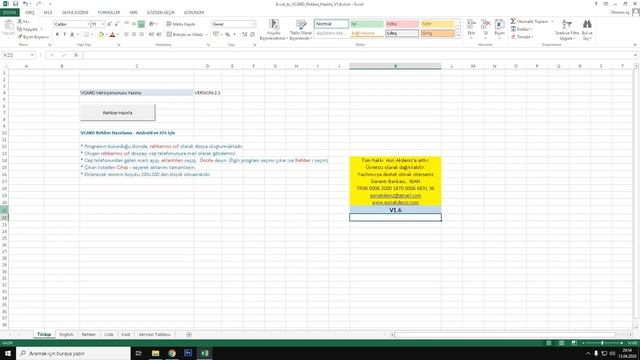The image size is (640, 360).
Task: Click Windows Start button
Action: point(8,353)
